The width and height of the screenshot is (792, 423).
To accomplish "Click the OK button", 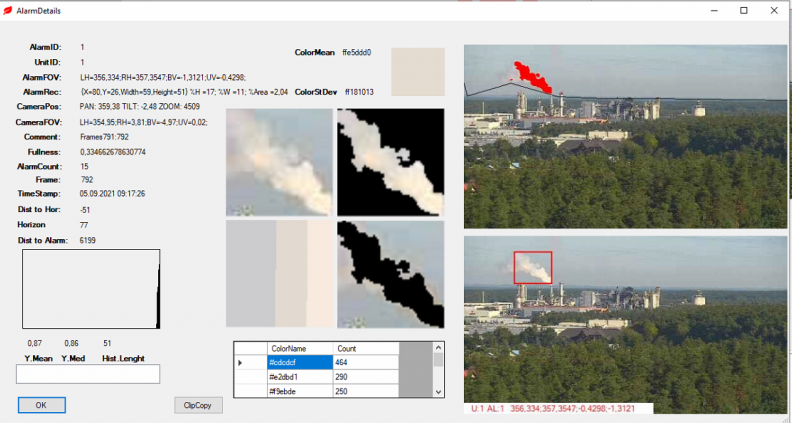I will [41, 405].
